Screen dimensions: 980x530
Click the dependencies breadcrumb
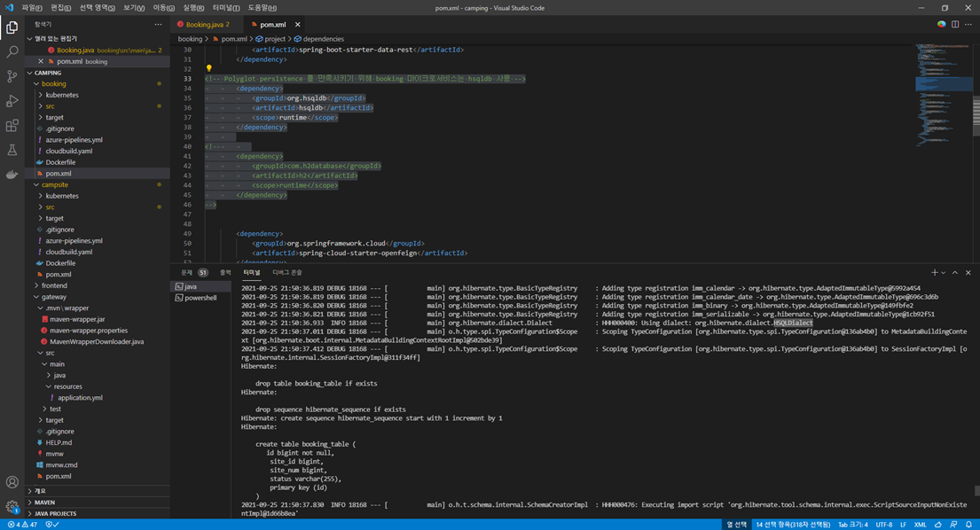(318, 39)
